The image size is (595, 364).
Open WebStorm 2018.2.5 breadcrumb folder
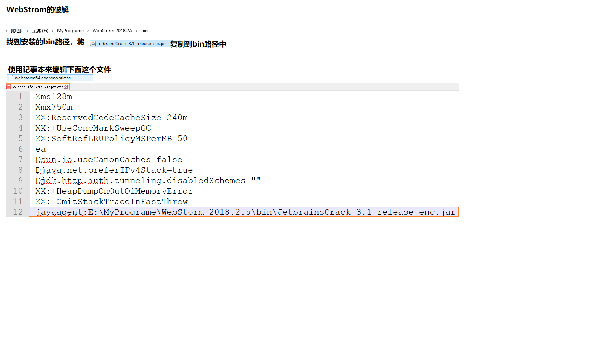pyautogui.click(x=112, y=31)
